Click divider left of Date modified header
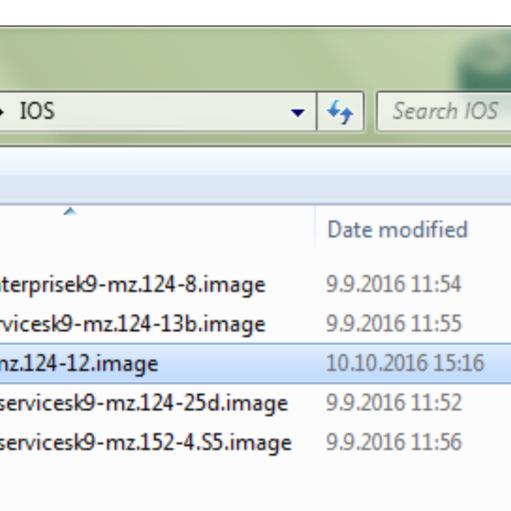This screenshot has height=511, width=511. 315,228
